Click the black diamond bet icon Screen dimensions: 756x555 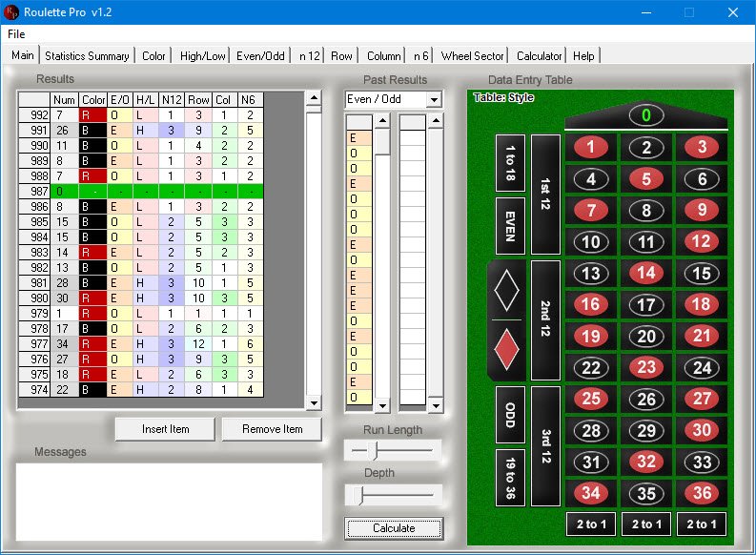point(506,291)
